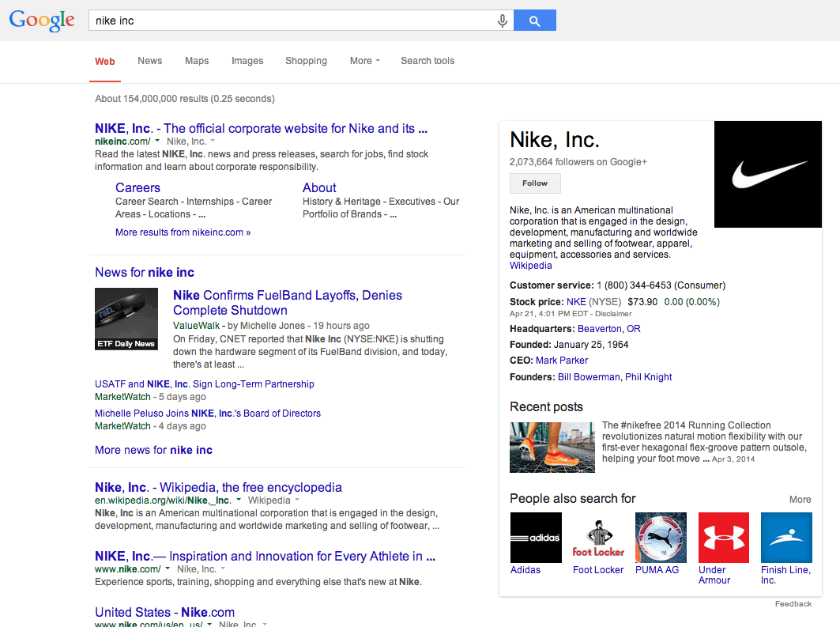
Task: Select the Adidas logo thumbnail
Action: (536, 537)
